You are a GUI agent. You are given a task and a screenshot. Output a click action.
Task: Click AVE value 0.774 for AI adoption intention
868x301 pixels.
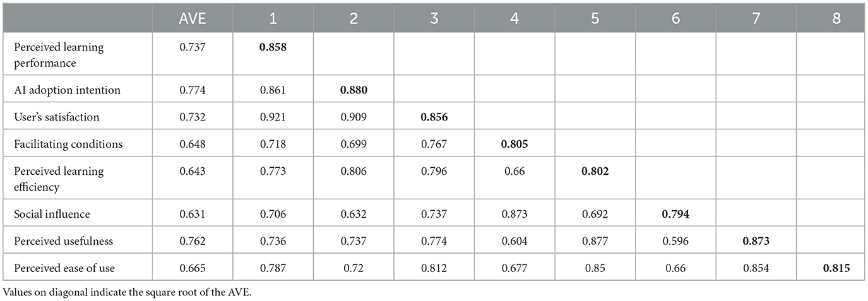tap(193, 90)
